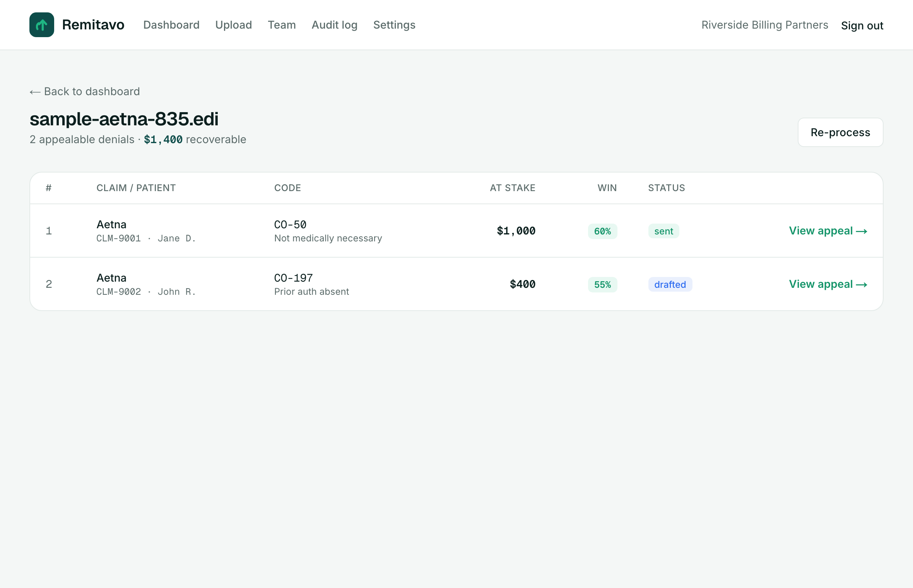
Task: View appeal for claim CLM-9002
Action: [x=828, y=284]
